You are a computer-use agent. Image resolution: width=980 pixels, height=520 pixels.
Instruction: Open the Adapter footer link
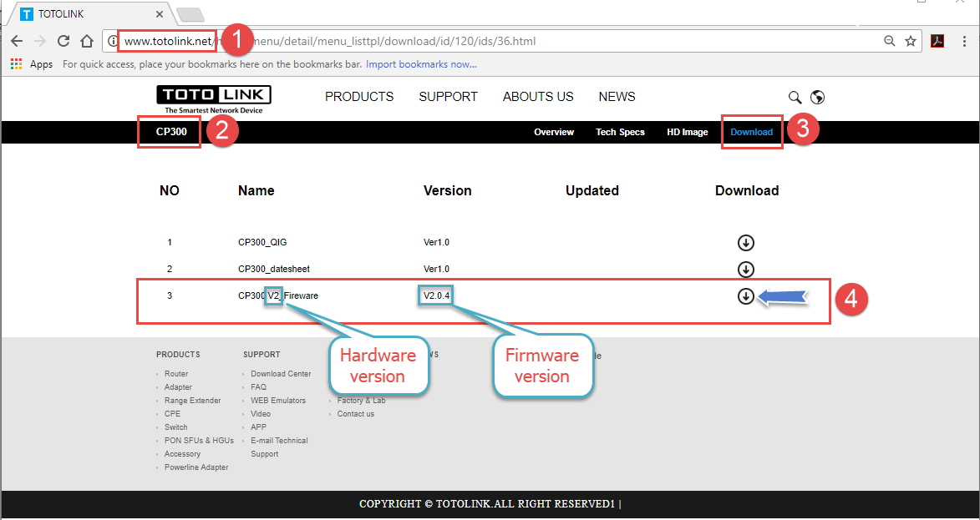pos(178,387)
